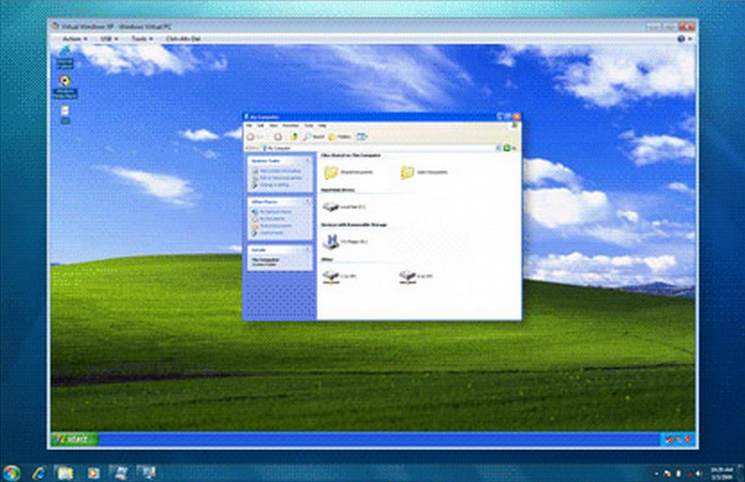This screenshot has height=482, width=745.
Task: Open Favorites menu in My Computer window
Action: click(x=290, y=125)
